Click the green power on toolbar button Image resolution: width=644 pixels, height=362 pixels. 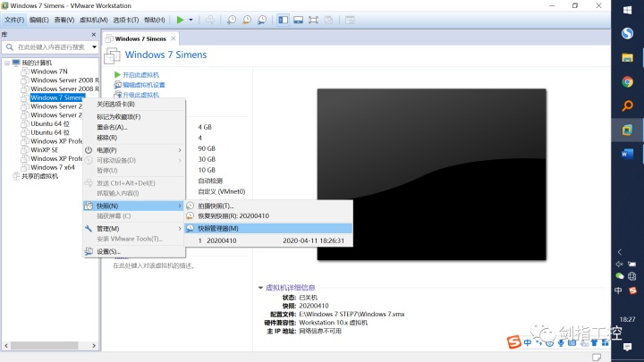[180, 20]
